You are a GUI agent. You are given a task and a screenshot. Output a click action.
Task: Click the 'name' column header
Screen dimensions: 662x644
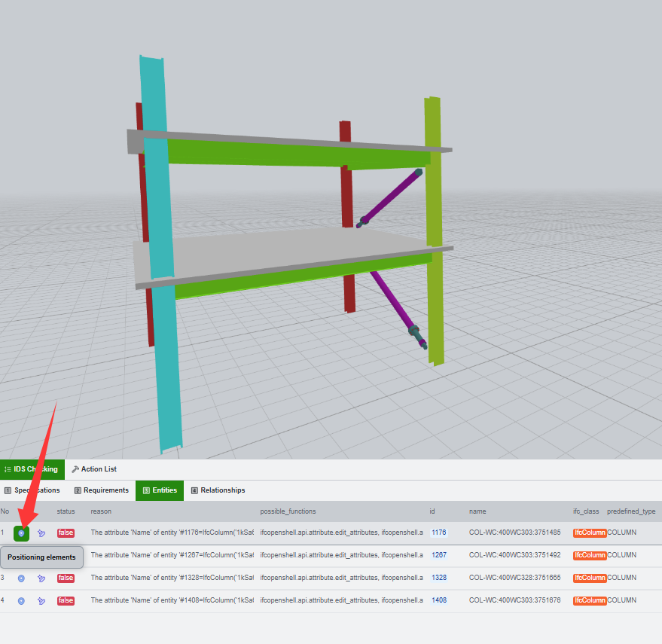(477, 511)
